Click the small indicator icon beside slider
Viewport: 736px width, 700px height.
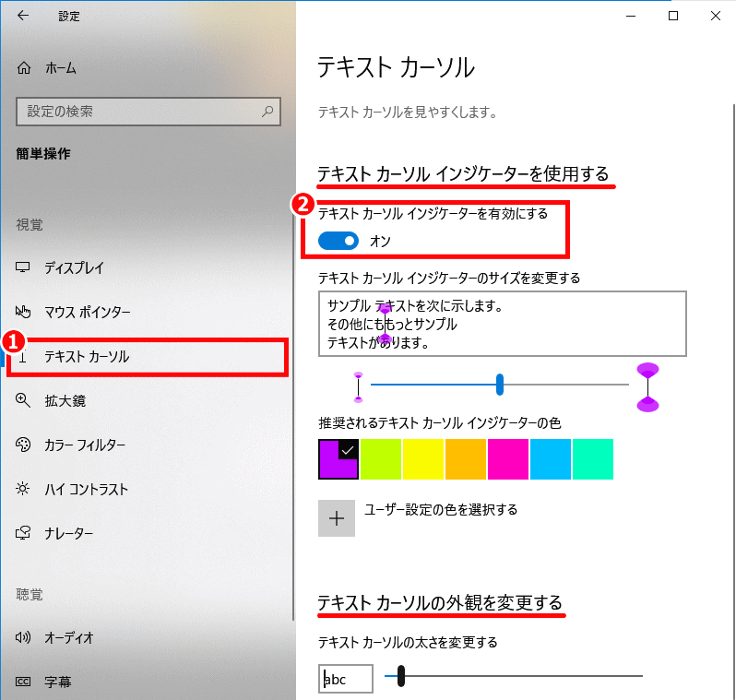click(358, 387)
